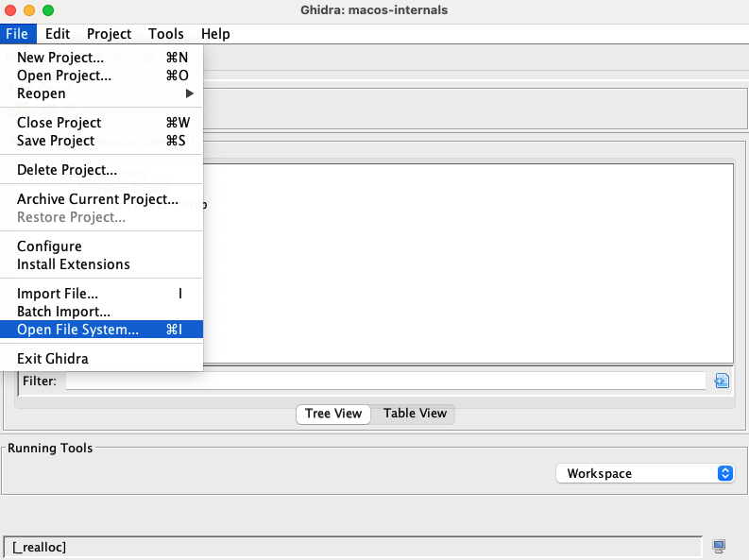This screenshot has height=560, width=749.
Task: Select Configure in File menu
Action: [101, 246]
